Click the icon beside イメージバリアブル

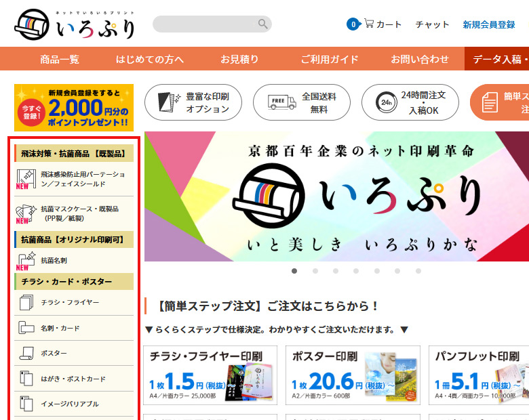click(26, 404)
